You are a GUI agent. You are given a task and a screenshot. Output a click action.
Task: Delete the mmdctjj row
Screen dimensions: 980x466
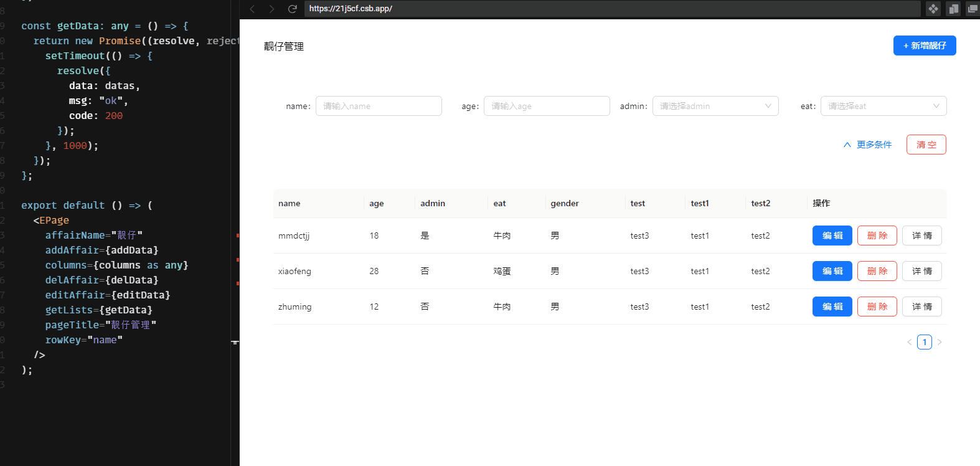click(x=877, y=235)
